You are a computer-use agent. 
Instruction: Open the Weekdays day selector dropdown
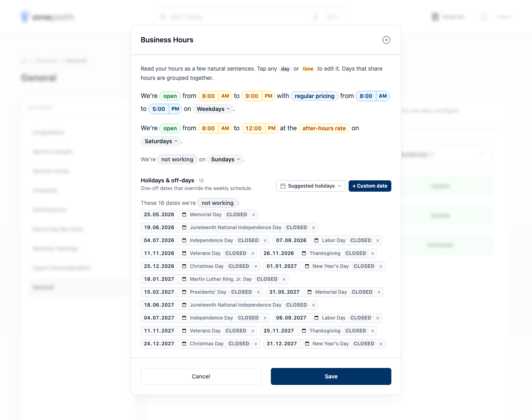click(213, 109)
